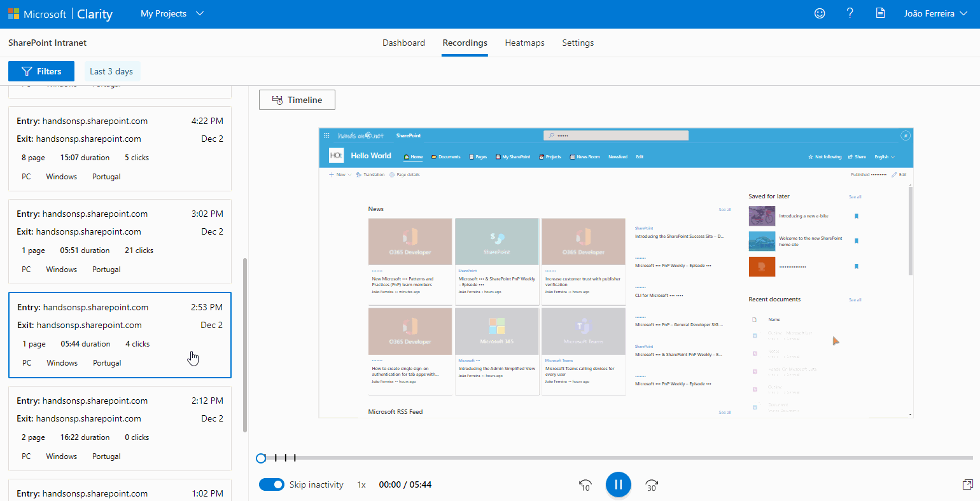Select the 2:53 PM recording card

120,335
